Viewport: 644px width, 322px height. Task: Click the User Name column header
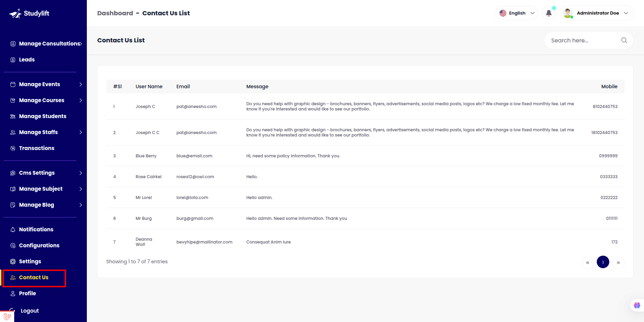(x=149, y=86)
